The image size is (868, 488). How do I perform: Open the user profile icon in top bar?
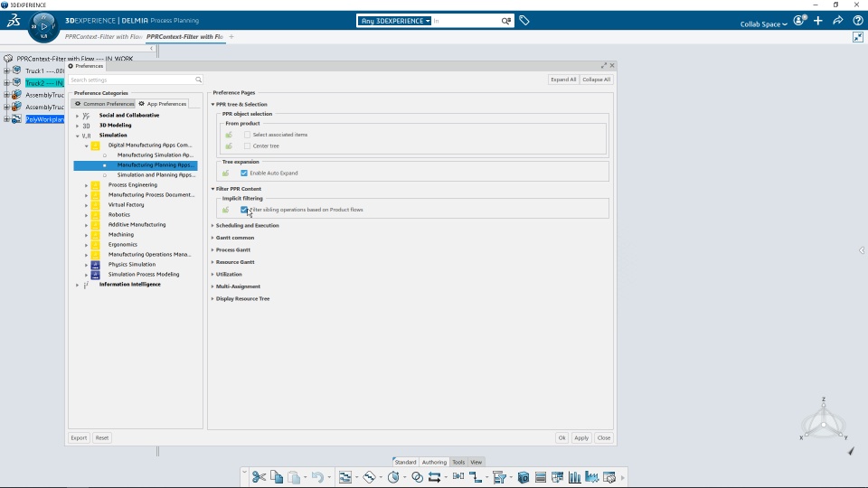click(x=799, y=21)
